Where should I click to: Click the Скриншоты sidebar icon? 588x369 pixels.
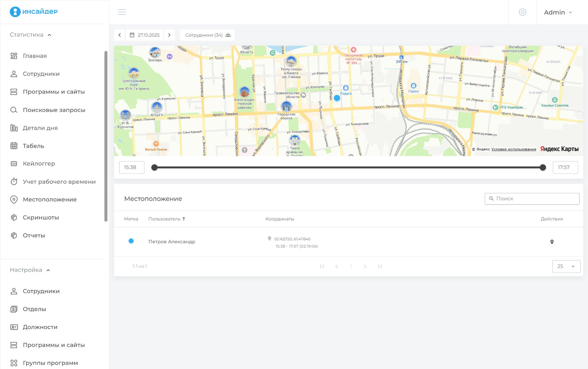pos(14,217)
